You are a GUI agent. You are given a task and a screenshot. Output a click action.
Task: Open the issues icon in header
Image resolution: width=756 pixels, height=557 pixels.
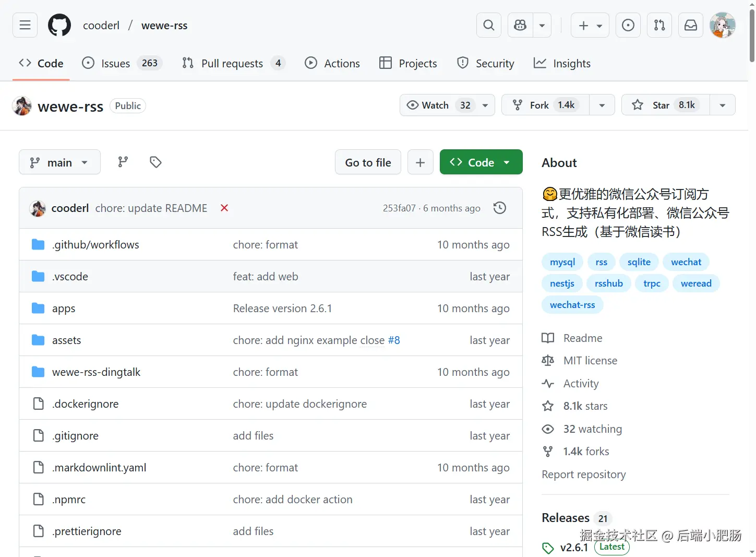pyautogui.click(x=628, y=25)
